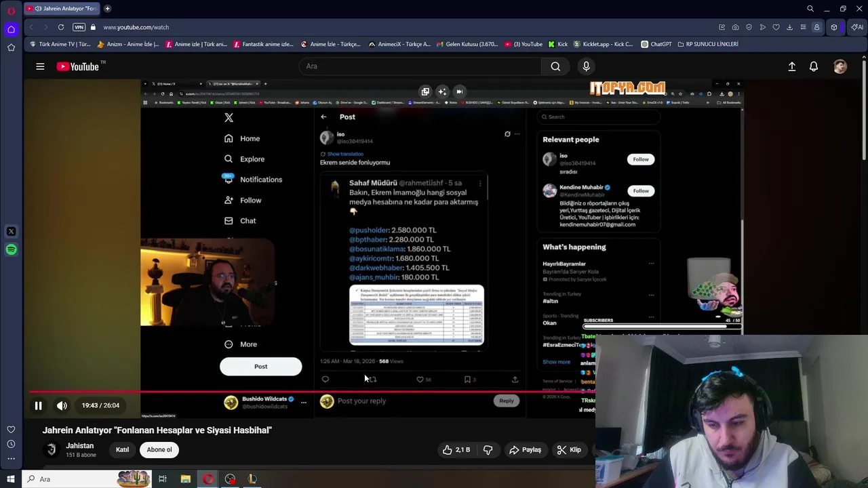Go to YouTube home via logo
Screen dimensions: 868x488
tap(78, 66)
